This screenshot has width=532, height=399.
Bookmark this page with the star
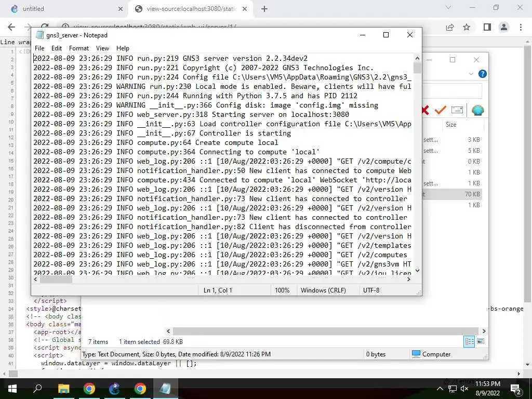pyautogui.click(x=467, y=27)
